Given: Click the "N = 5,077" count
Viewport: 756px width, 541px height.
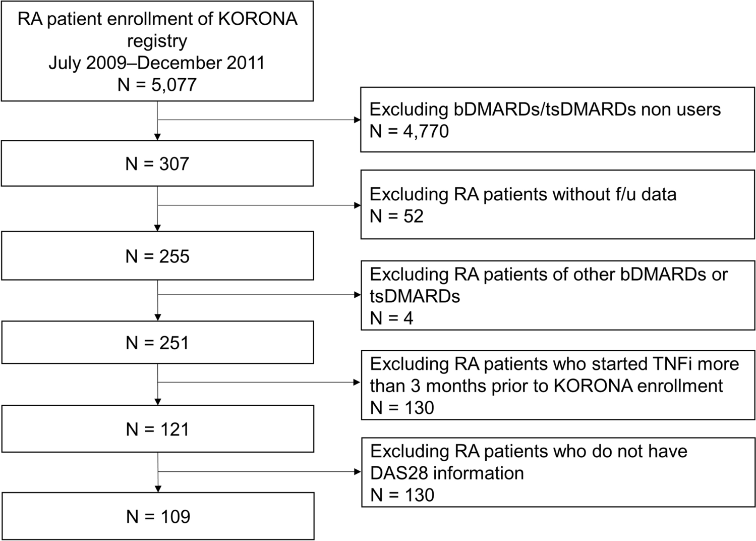Looking at the screenshot, I should 157,84.
